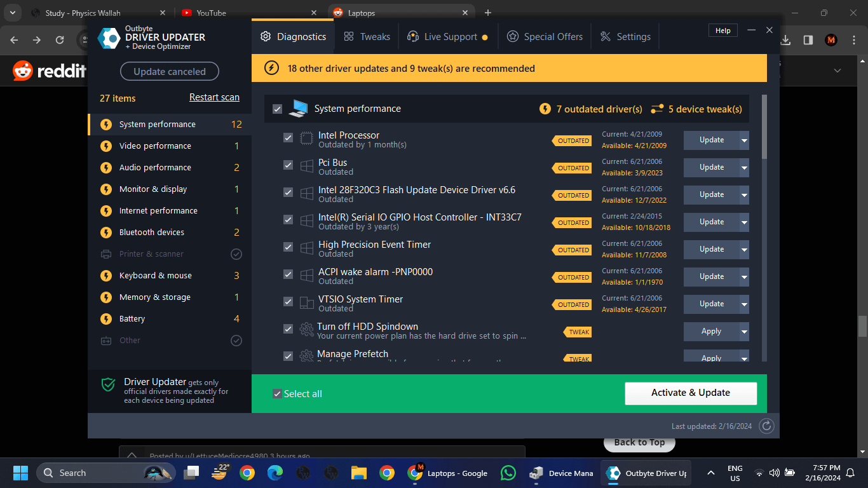The width and height of the screenshot is (868, 488).
Task: Click the Printer & scanner sidebar icon
Action: pyautogui.click(x=106, y=254)
